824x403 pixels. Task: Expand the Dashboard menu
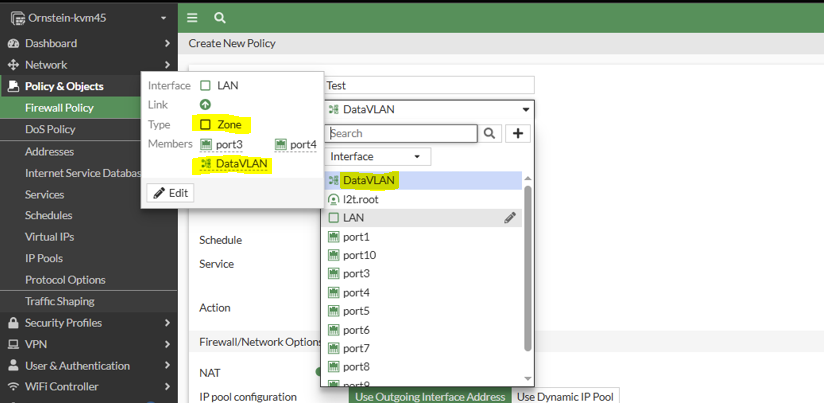(167, 43)
